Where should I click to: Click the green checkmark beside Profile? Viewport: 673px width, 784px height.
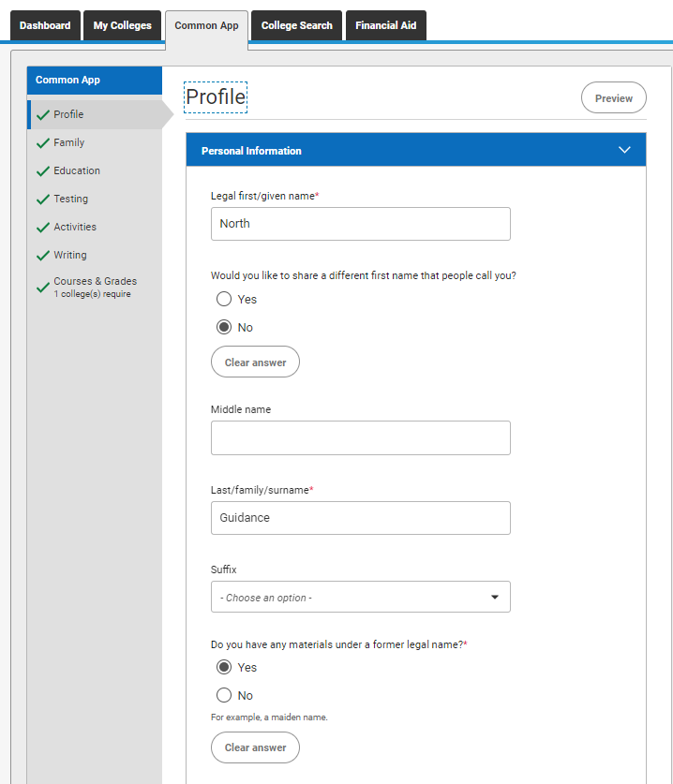point(43,114)
